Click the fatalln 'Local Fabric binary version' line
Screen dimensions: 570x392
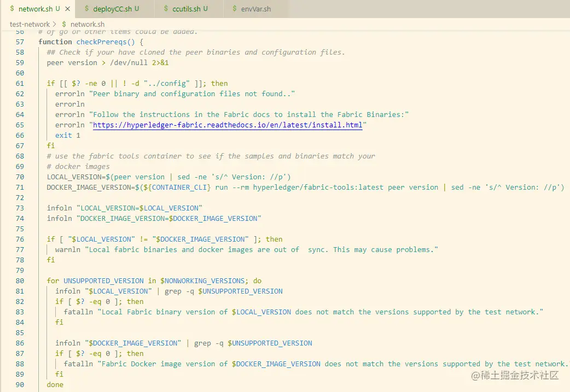click(304, 312)
